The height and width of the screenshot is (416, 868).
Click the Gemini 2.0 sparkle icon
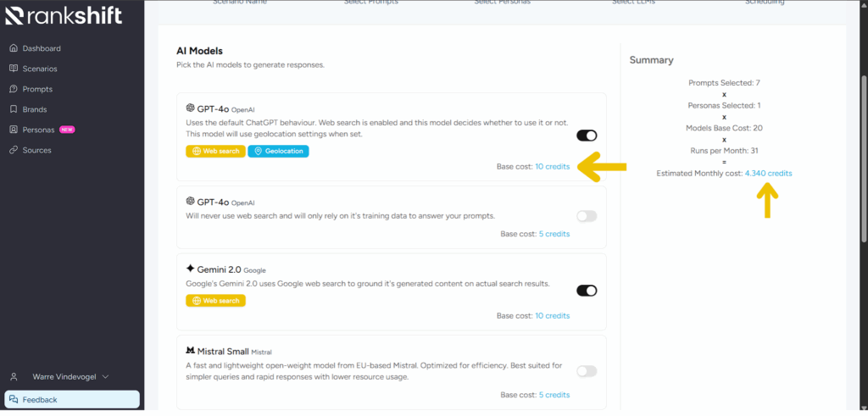click(x=191, y=269)
